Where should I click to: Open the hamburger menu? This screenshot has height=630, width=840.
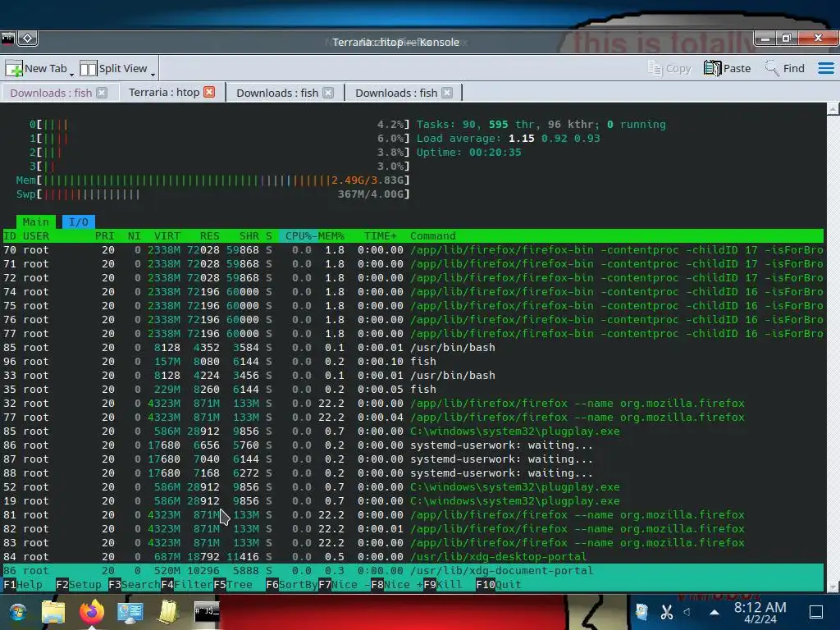coord(825,69)
